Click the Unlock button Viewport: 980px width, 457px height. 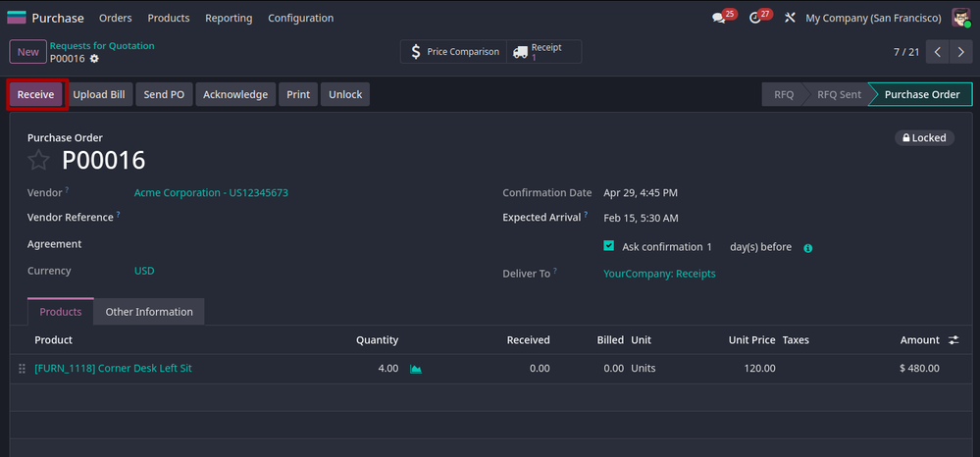tap(345, 94)
